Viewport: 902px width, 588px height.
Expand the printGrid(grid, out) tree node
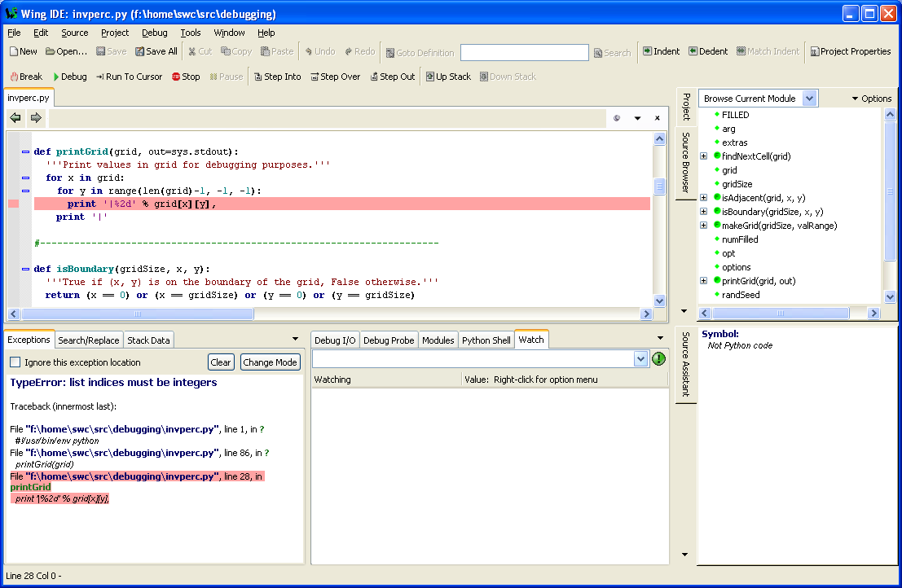click(703, 281)
